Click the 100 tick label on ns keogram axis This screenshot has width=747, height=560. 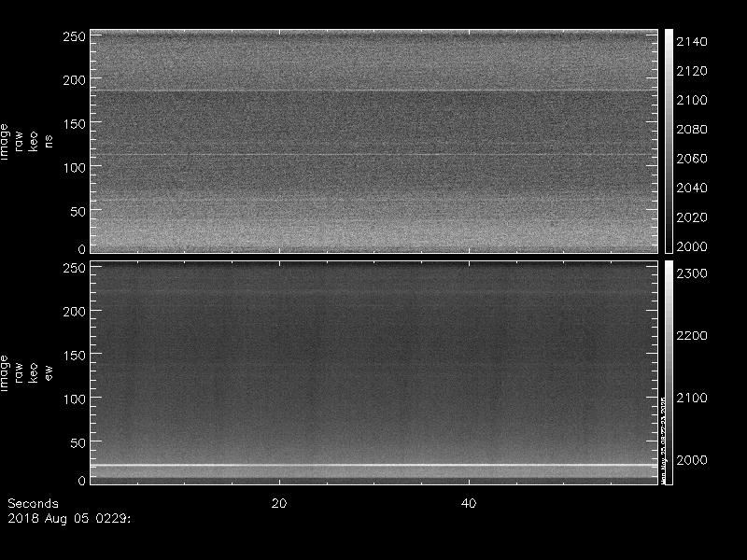click(x=75, y=168)
